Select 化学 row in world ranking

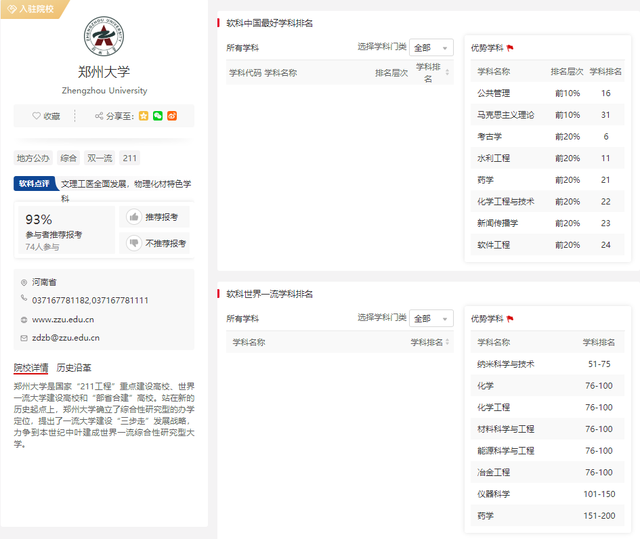pos(547,385)
